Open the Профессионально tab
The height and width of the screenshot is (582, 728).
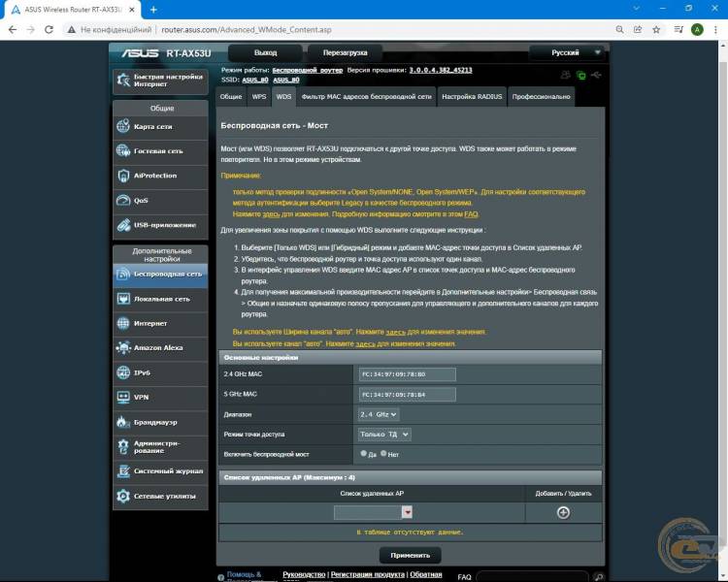541,97
